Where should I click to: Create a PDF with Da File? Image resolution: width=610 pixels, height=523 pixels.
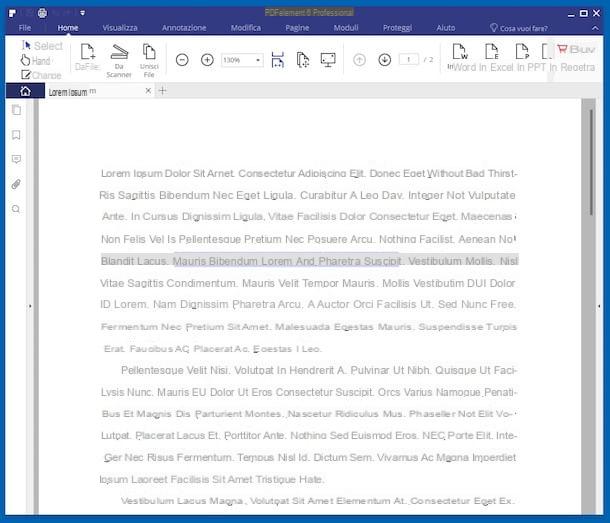tap(87, 57)
